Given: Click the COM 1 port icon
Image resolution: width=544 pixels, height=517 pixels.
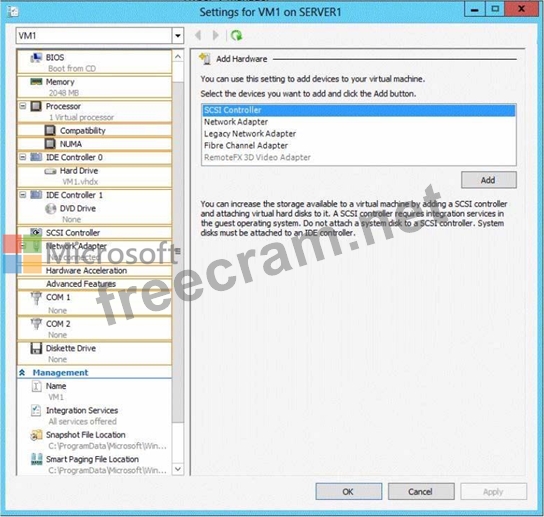Looking at the screenshot, I should pos(36,298).
